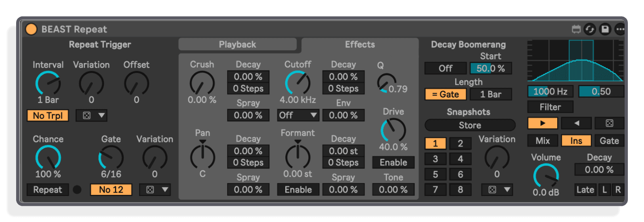Click the device expand view icon in title bar
Viewport: 644px width, 222px height.
[576, 29]
